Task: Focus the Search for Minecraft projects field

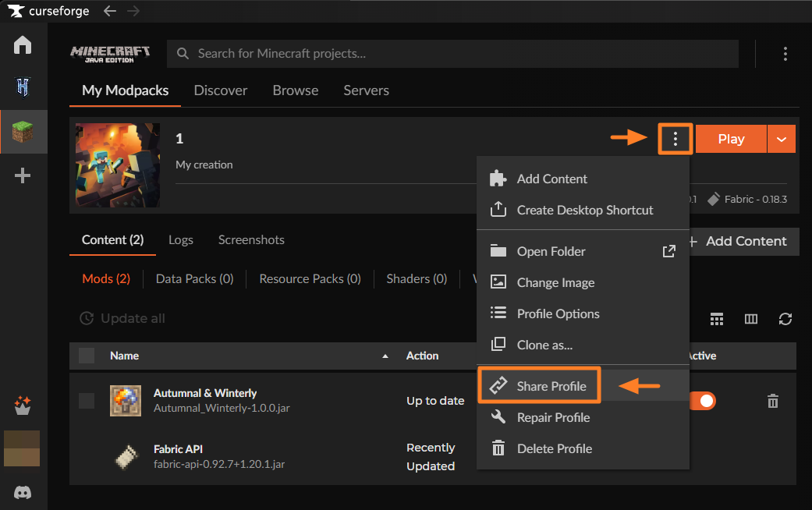Action: [452, 54]
